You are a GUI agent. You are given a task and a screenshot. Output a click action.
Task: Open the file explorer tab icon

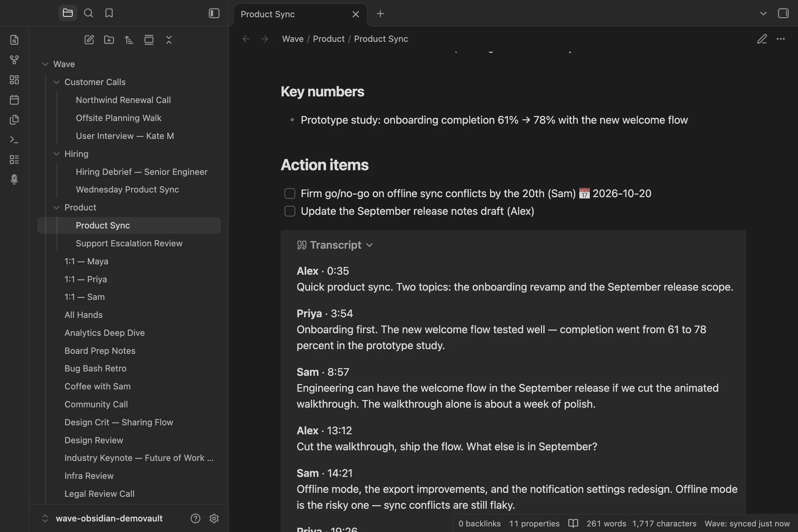pos(68,13)
